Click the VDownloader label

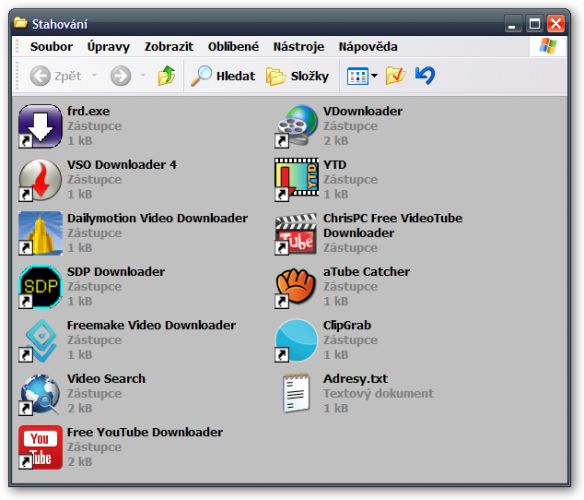[x=363, y=111]
